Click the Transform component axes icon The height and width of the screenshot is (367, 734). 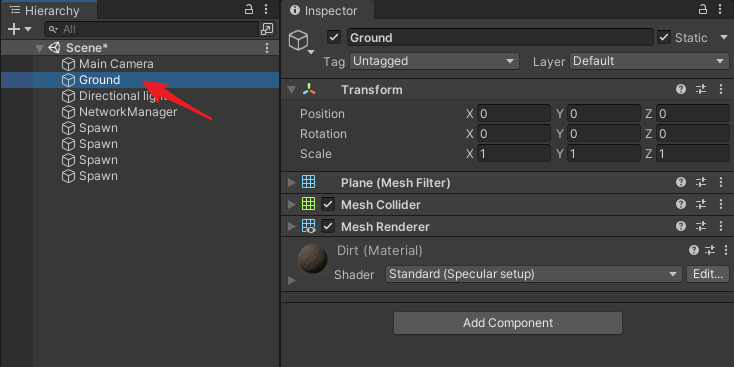point(309,89)
